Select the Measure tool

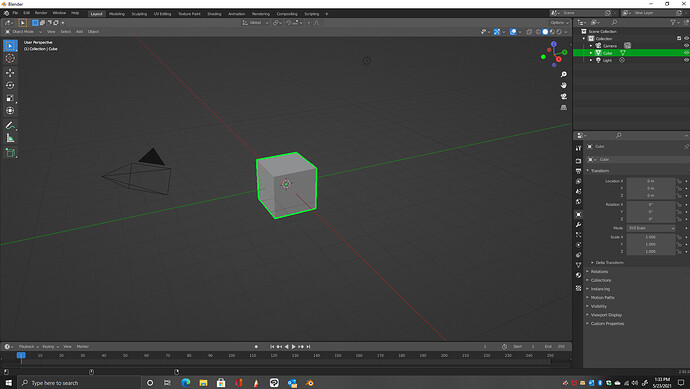coord(10,138)
